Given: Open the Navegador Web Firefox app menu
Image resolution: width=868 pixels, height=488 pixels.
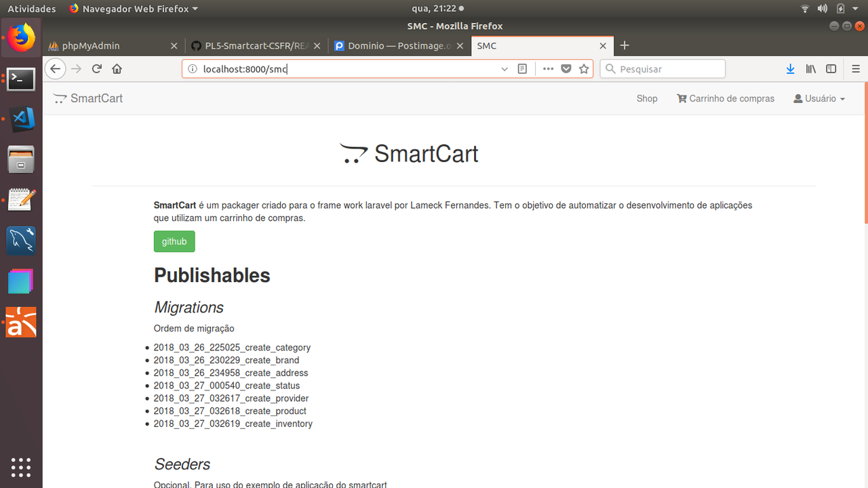Looking at the screenshot, I should 134,9.
